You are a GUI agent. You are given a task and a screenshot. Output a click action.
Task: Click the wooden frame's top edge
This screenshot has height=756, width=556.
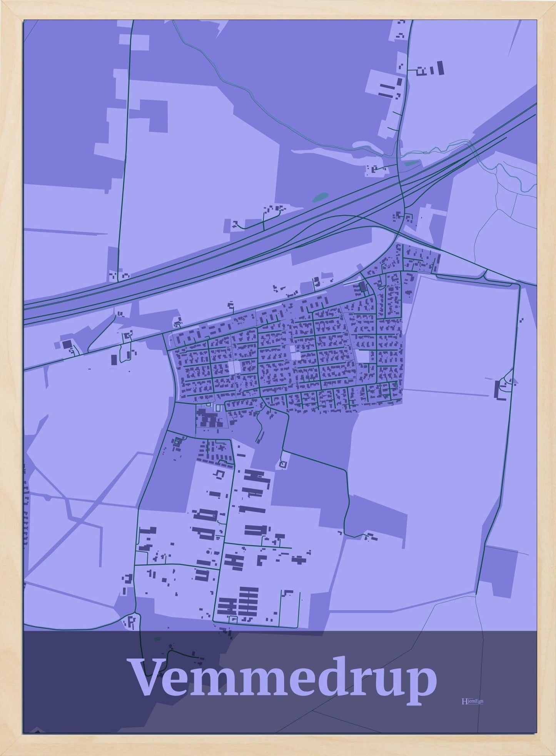(x=278, y=10)
